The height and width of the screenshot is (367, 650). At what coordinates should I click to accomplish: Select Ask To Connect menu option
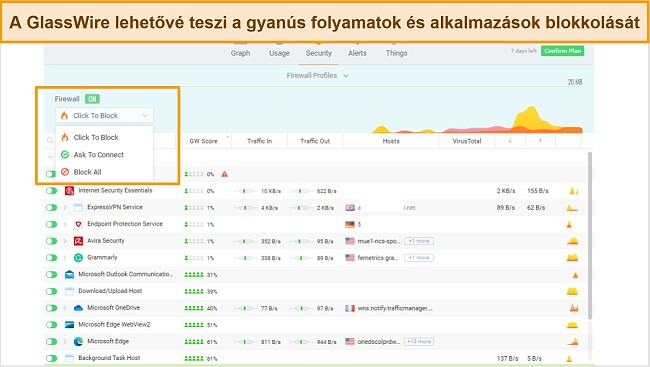click(x=104, y=155)
